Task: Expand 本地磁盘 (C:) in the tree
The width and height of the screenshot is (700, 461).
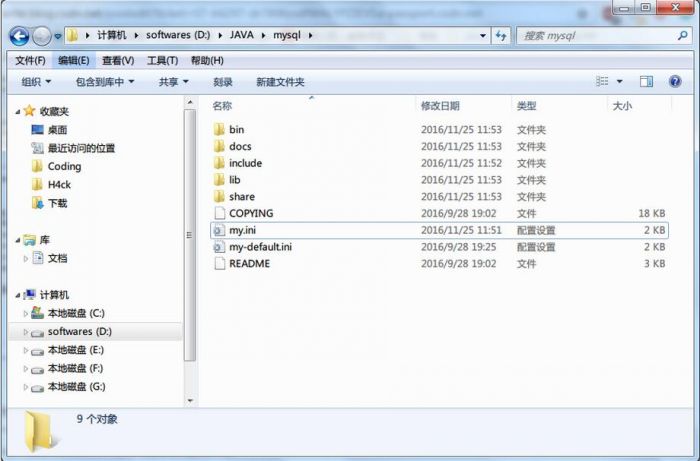Action: pyautogui.click(x=26, y=314)
